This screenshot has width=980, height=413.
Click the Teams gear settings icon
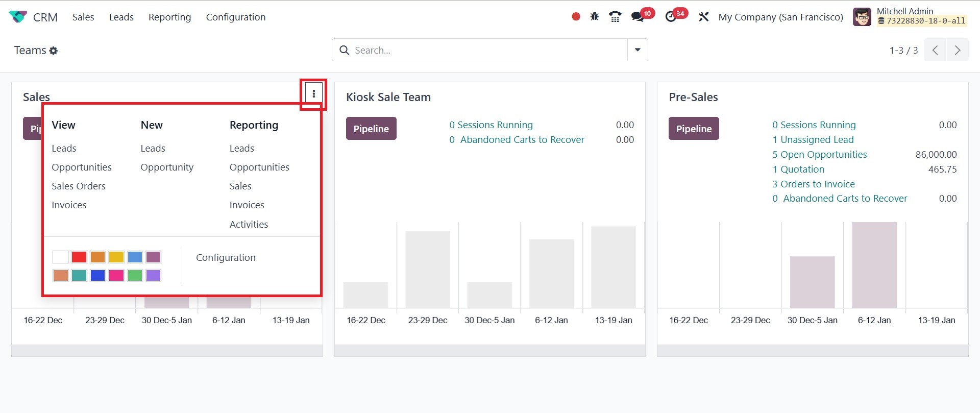click(54, 51)
